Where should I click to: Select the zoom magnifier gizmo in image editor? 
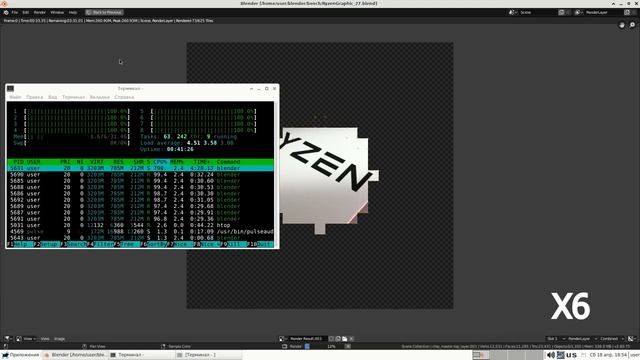tap(632, 25)
